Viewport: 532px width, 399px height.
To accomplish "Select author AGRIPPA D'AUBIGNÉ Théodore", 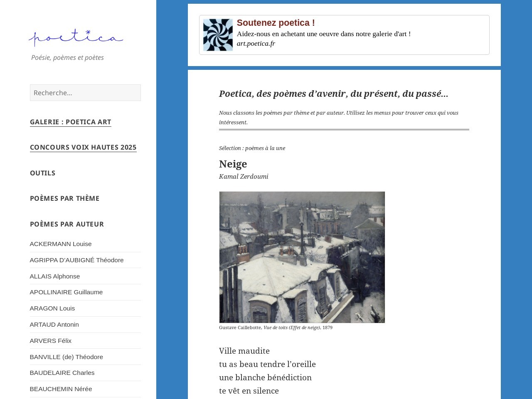I will coord(76,260).
